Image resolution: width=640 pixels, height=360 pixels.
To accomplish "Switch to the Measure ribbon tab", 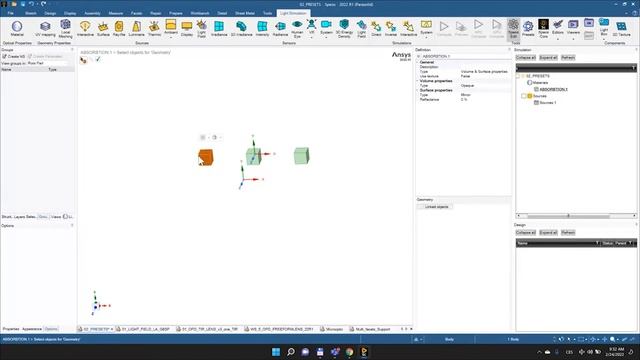I will point(116,13).
